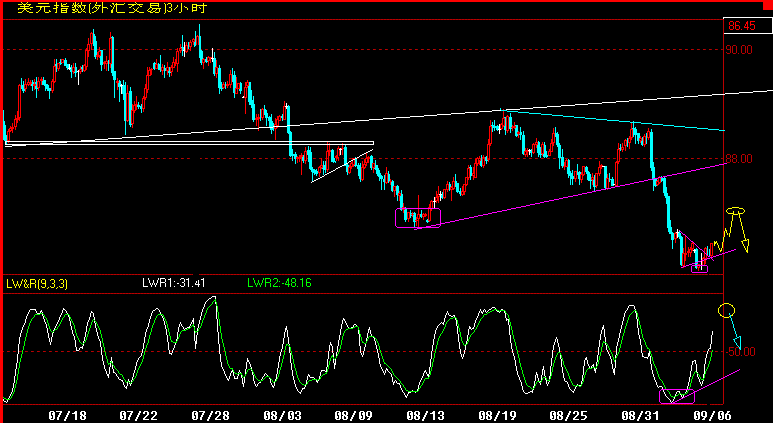Click the 88.00 price axis label

click(x=738, y=159)
